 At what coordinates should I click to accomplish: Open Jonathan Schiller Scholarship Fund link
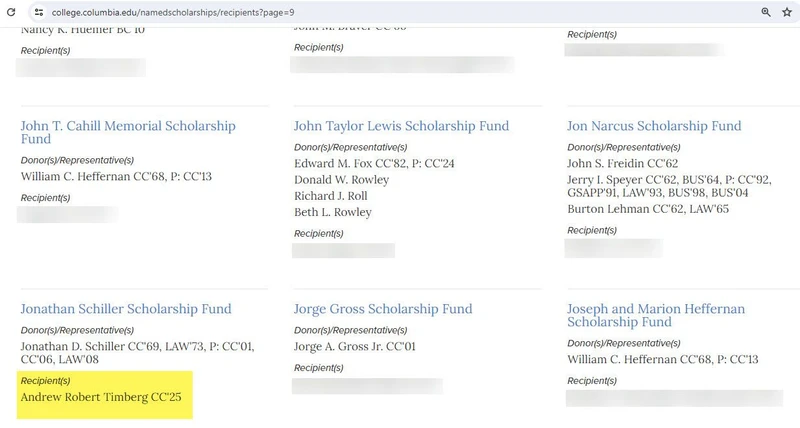pos(126,309)
